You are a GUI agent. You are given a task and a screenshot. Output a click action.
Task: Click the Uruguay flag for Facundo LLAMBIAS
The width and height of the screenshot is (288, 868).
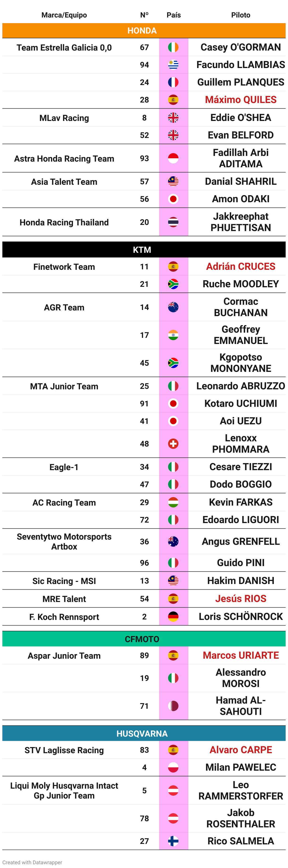click(x=173, y=65)
